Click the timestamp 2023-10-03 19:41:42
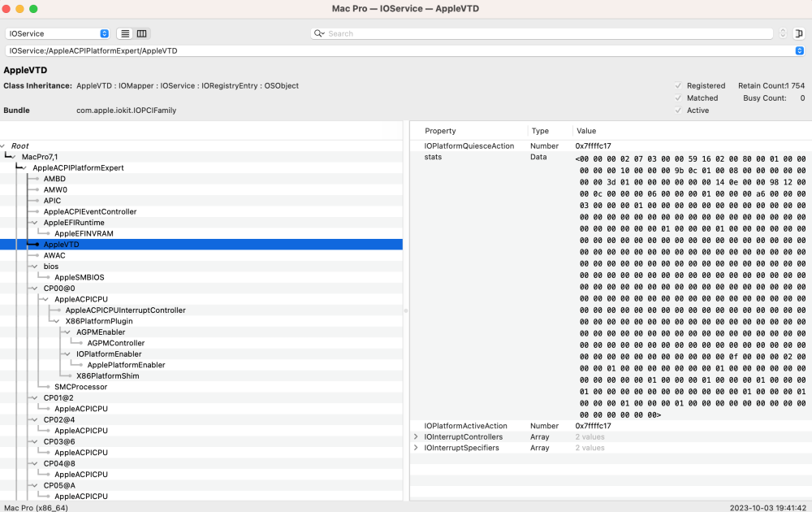The image size is (812, 512). [767, 508]
